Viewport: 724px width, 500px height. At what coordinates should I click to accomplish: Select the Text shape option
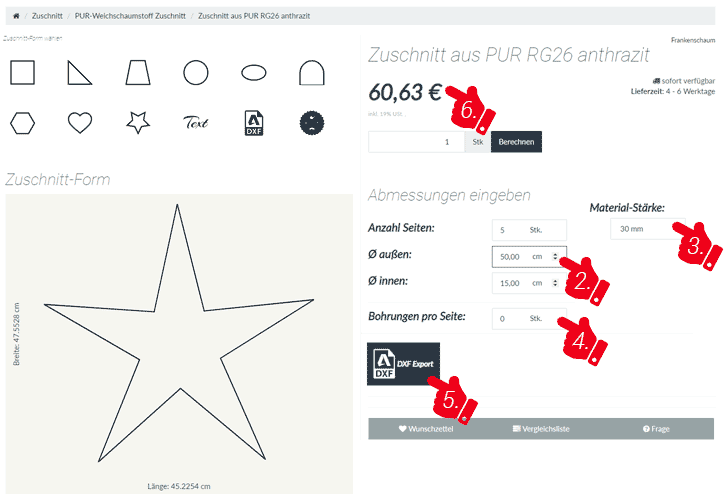tap(196, 122)
